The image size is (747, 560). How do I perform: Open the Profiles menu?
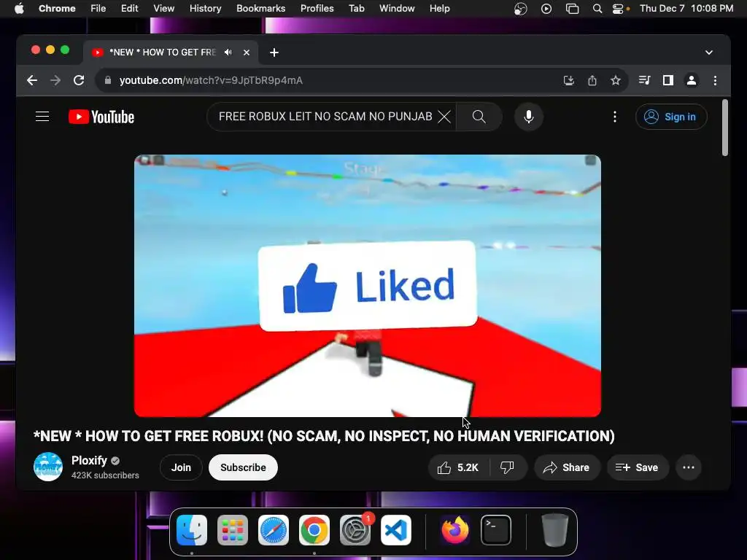coord(317,9)
